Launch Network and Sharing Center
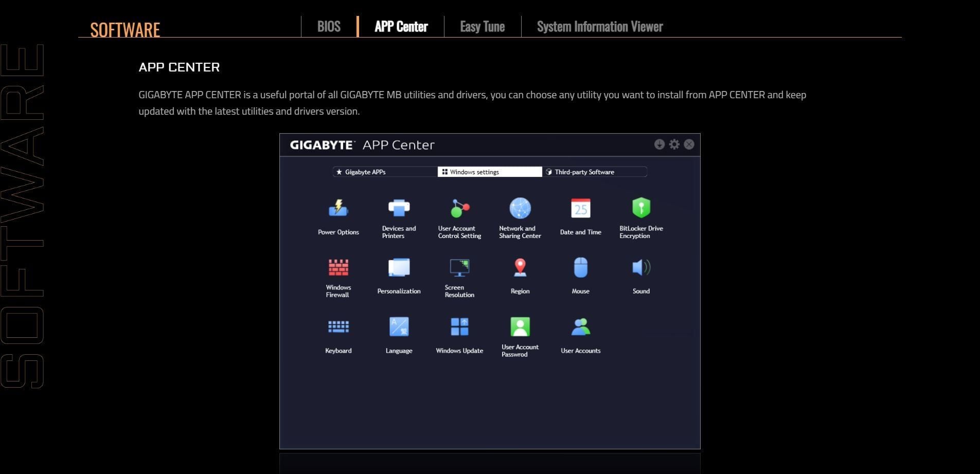980x474 pixels. 520,209
